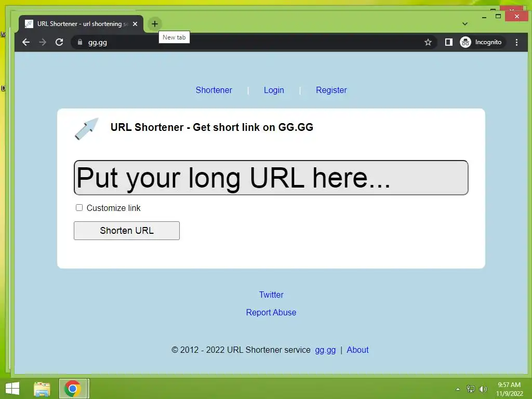This screenshot has height=399, width=532.
Task: Open File Explorer from the taskbar
Action: (x=42, y=389)
